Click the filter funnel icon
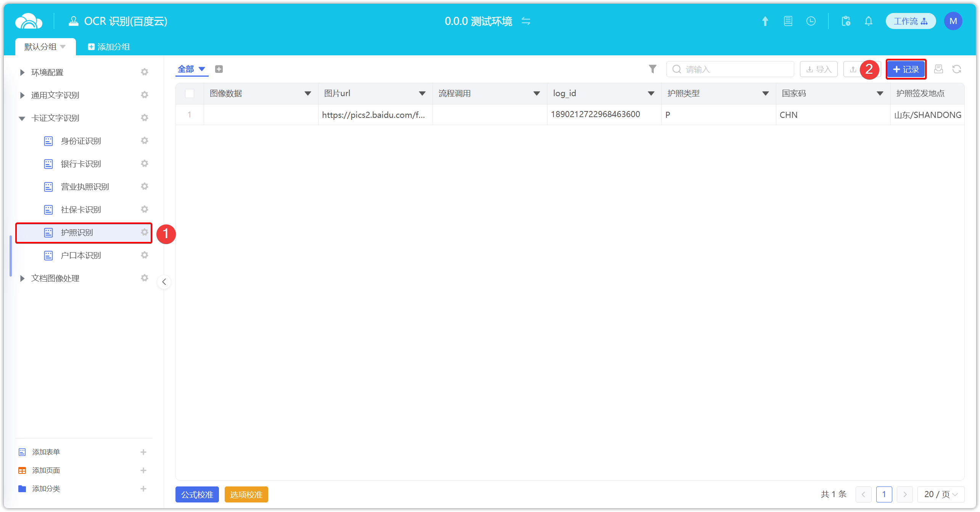 [652, 69]
